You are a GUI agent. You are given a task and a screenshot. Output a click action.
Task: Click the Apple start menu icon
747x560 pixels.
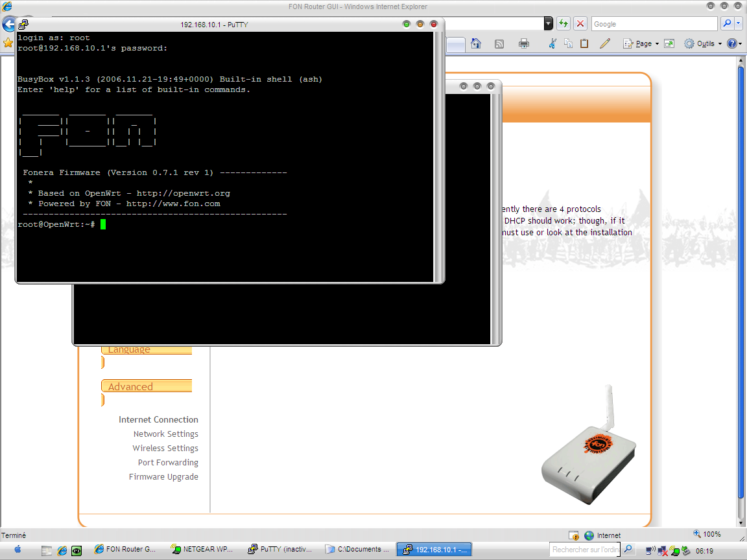click(18, 550)
